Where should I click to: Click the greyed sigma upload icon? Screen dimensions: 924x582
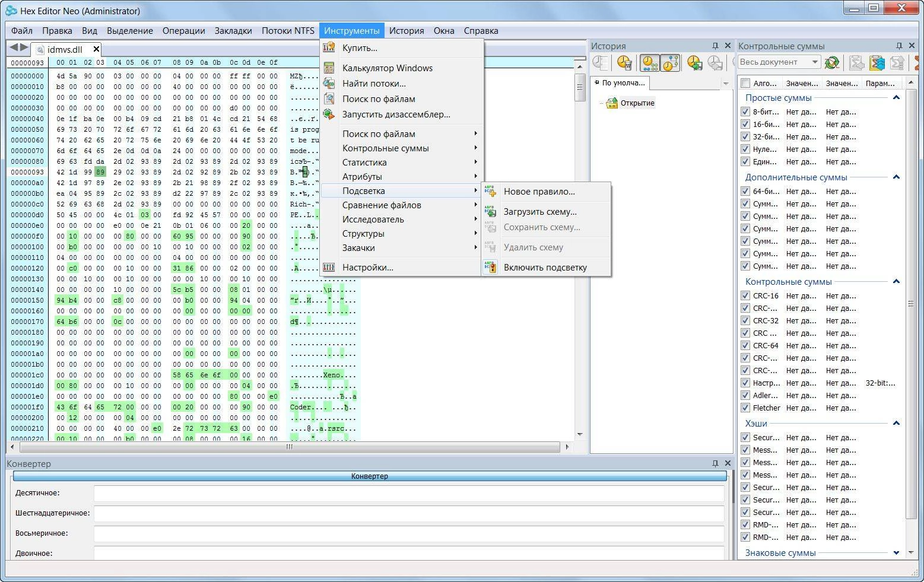pos(897,62)
